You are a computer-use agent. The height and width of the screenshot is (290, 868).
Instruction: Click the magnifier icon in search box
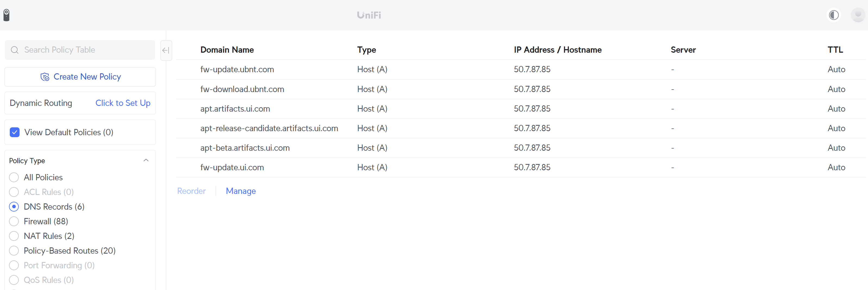pos(14,50)
